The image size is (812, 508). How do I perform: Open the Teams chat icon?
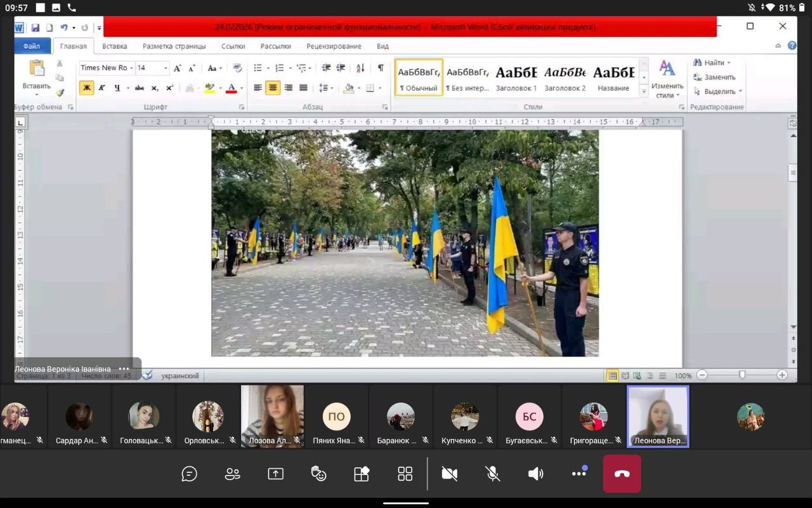click(x=189, y=474)
